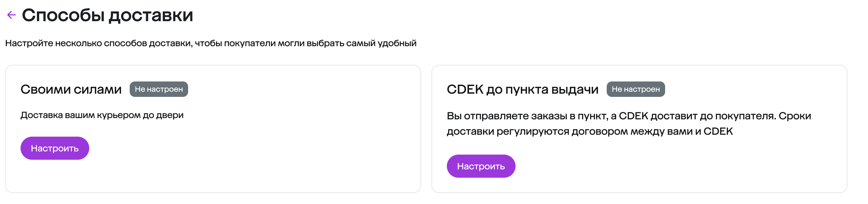Select the Своими силами card heading
This screenshot has height=204, width=868.
pos(71,89)
